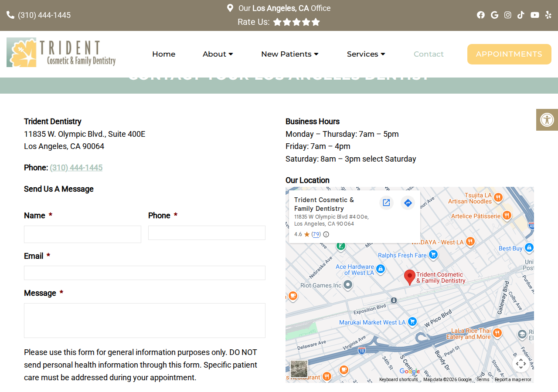Screen dimensions: 558x392
Task: Click the Phone link in contact details
Action: click(76, 168)
